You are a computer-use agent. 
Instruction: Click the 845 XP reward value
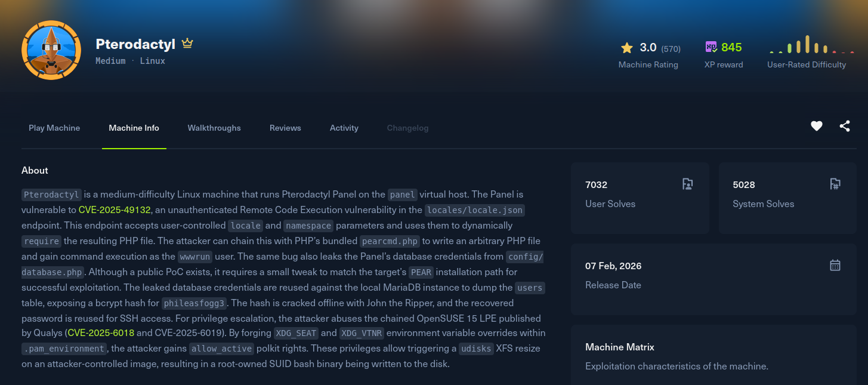(x=731, y=48)
